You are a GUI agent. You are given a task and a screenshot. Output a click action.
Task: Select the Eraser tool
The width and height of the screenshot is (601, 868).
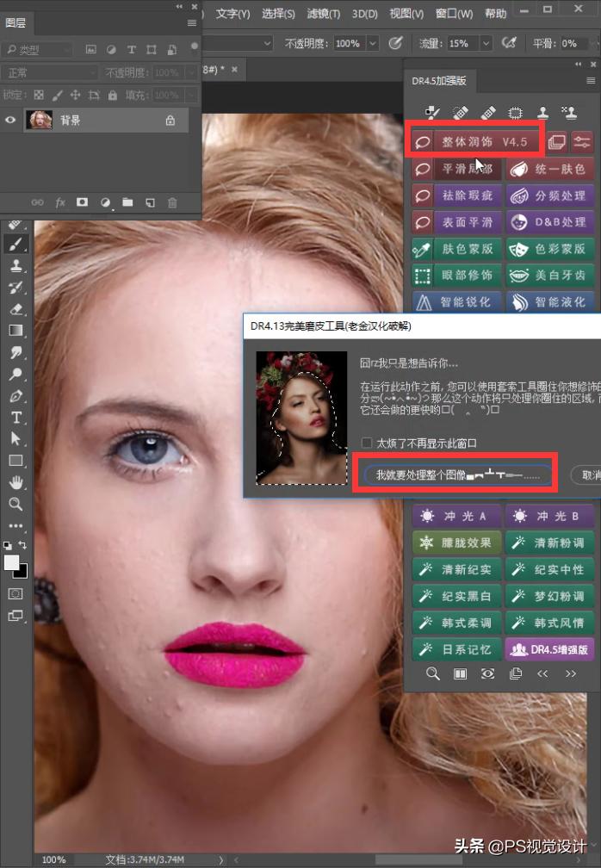click(x=15, y=308)
